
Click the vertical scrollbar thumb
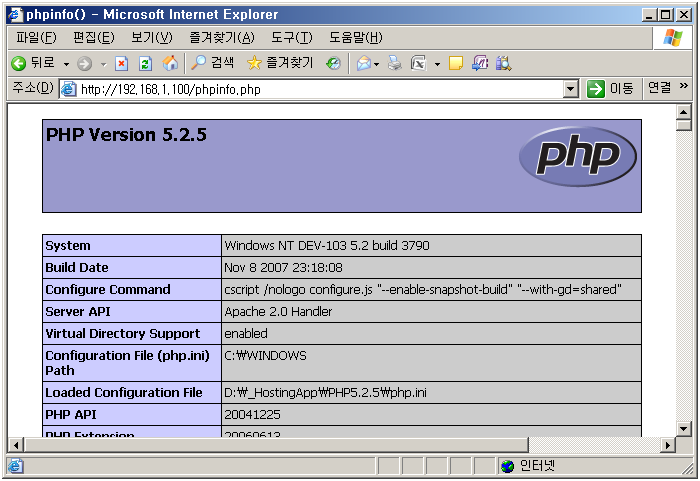[x=683, y=125]
